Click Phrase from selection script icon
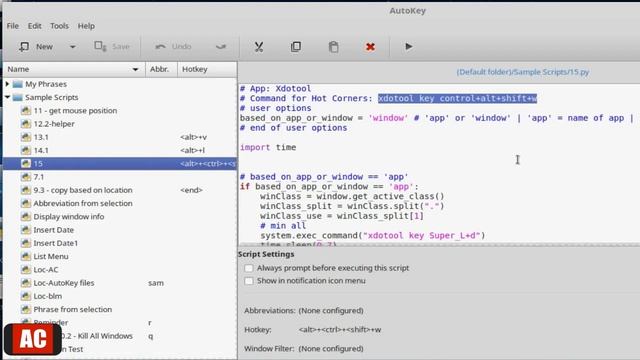 coord(26,309)
